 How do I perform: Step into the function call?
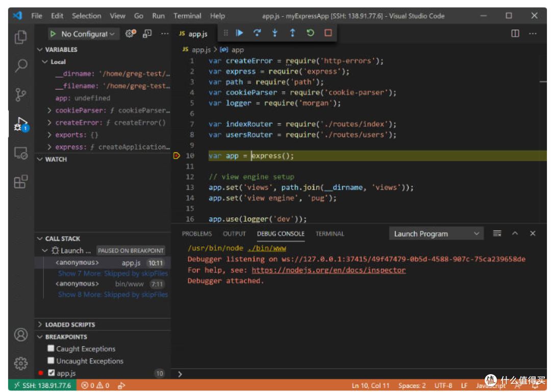275,33
